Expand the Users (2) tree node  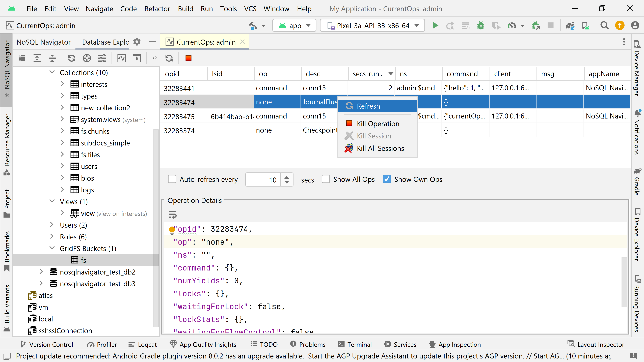[x=52, y=225]
